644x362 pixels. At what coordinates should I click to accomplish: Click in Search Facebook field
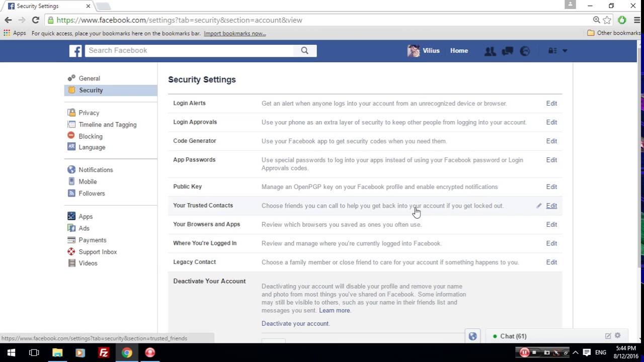pyautogui.click(x=189, y=50)
